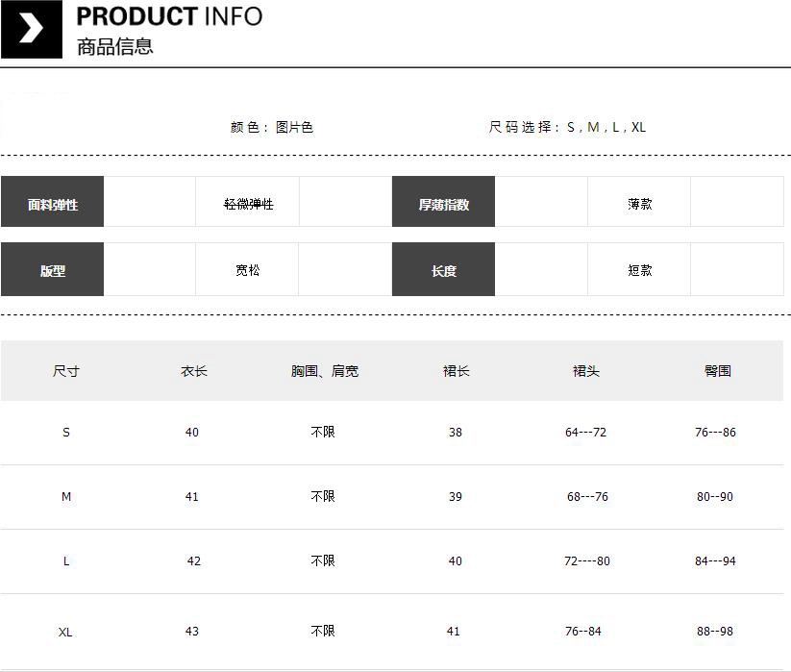Click the 裙长 column header
Image resolution: width=791 pixels, height=672 pixels.
point(456,371)
